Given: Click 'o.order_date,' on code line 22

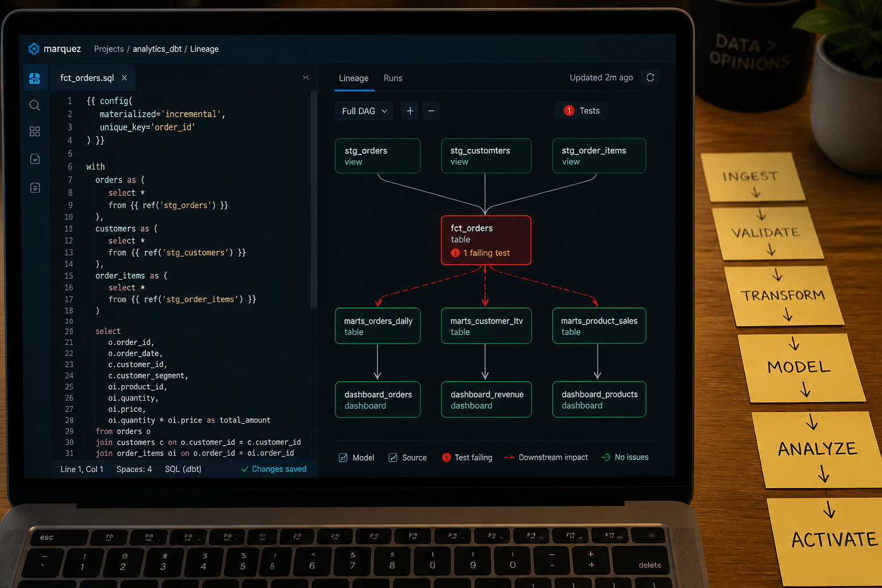Looking at the screenshot, I should [x=136, y=353].
